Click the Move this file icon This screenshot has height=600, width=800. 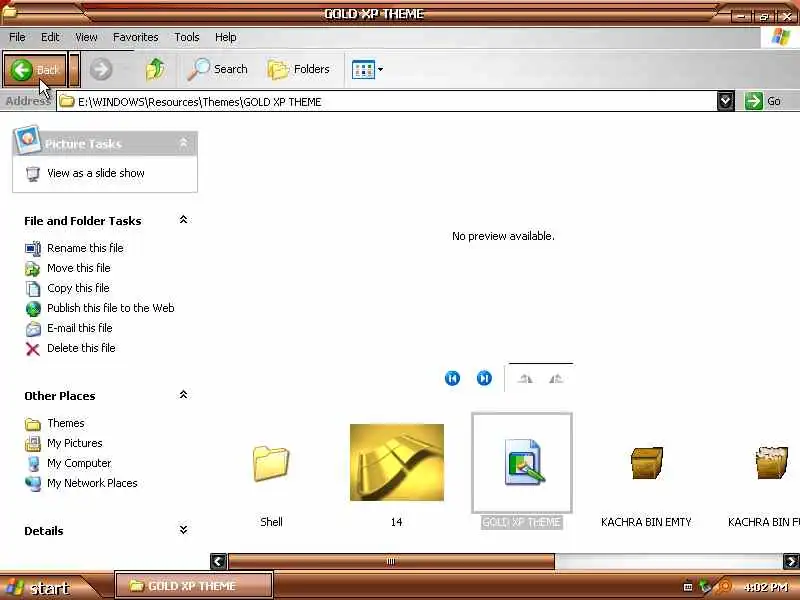coord(33,268)
